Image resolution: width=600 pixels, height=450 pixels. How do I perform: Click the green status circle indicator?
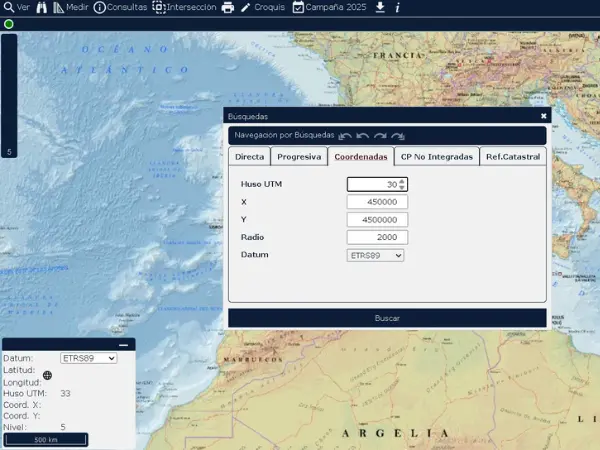coord(8,23)
